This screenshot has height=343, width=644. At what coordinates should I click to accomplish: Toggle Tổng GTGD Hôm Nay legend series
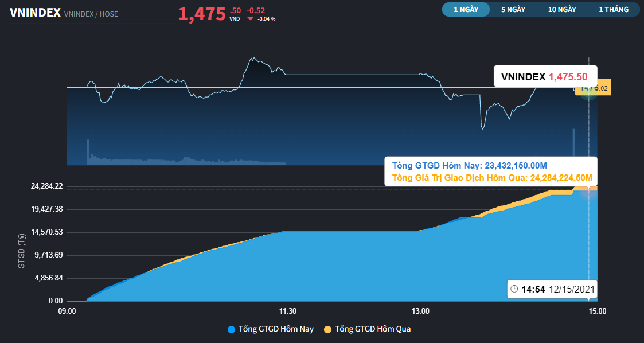coord(270,329)
